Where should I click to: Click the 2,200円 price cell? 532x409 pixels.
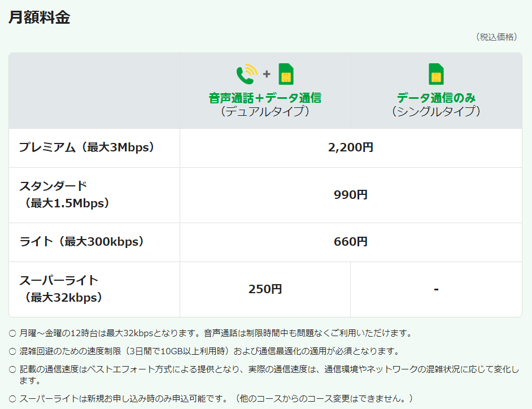tap(350, 147)
